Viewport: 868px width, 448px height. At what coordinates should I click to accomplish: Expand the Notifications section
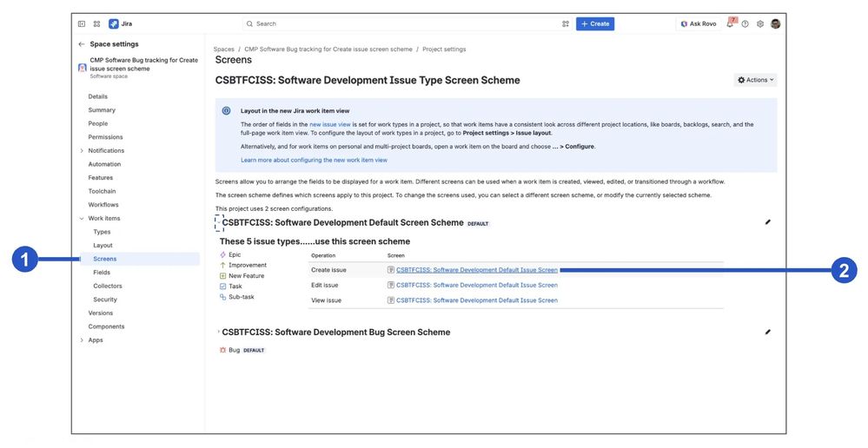pos(82,150)
